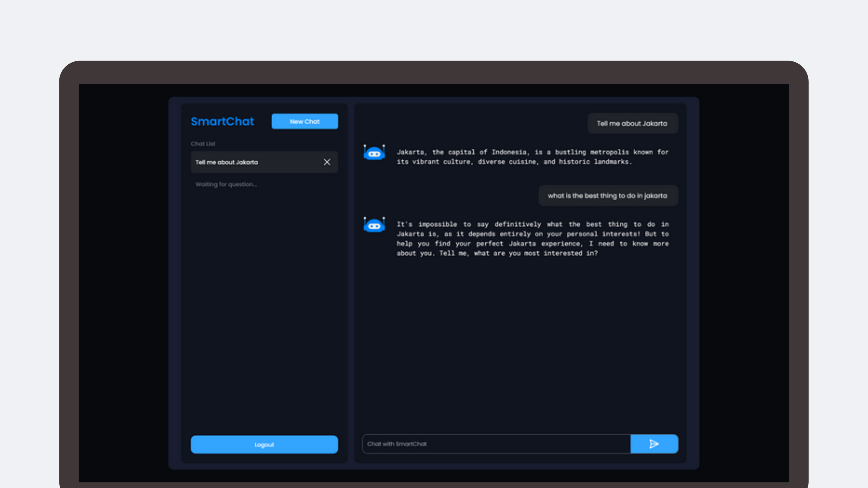Click the 'Chat List' heading label
Image resolution: width=868 pixels, height=488 pixels.
pos(203,143)
